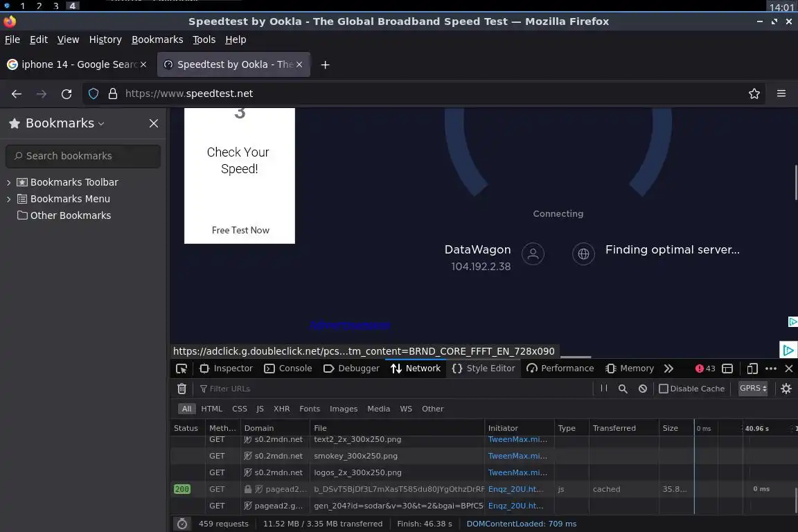Clear network log with trash icon
Viewport: 798px width, 532px height.
(181, 389)
